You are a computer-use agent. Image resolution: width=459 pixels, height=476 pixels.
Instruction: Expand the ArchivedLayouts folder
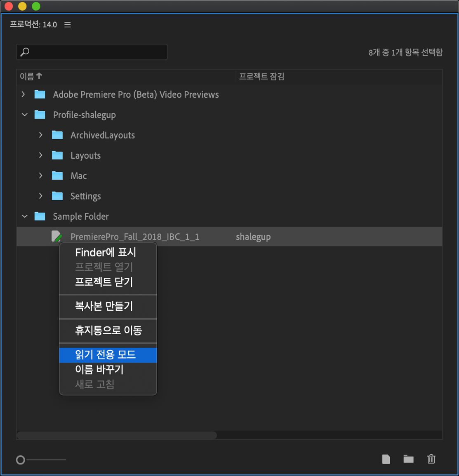click(40, 135)
